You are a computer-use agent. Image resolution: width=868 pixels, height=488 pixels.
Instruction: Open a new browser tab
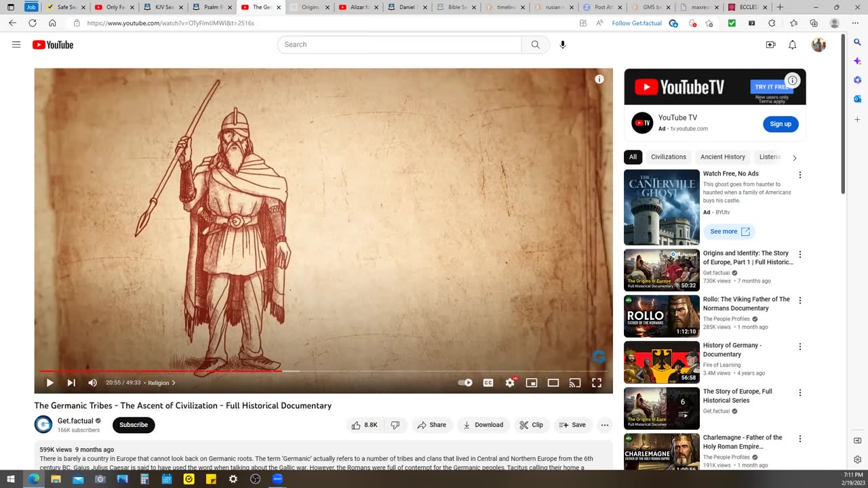[780, 7]
